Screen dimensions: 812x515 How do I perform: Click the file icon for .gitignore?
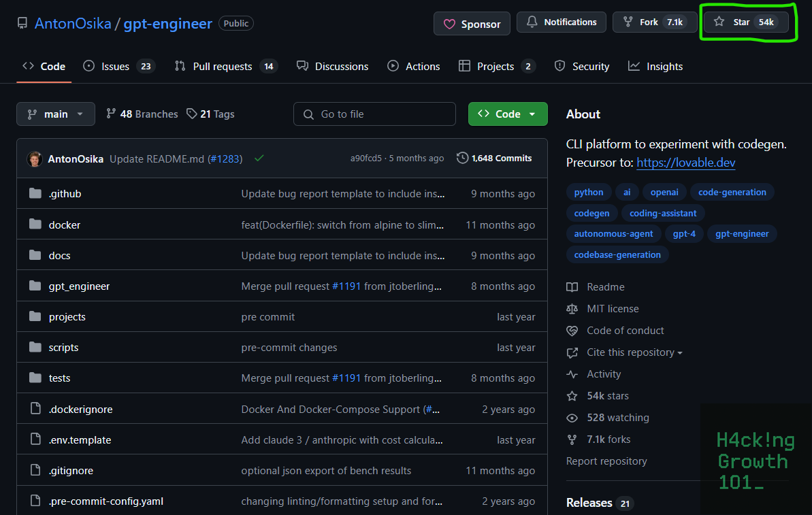[35, 470]
